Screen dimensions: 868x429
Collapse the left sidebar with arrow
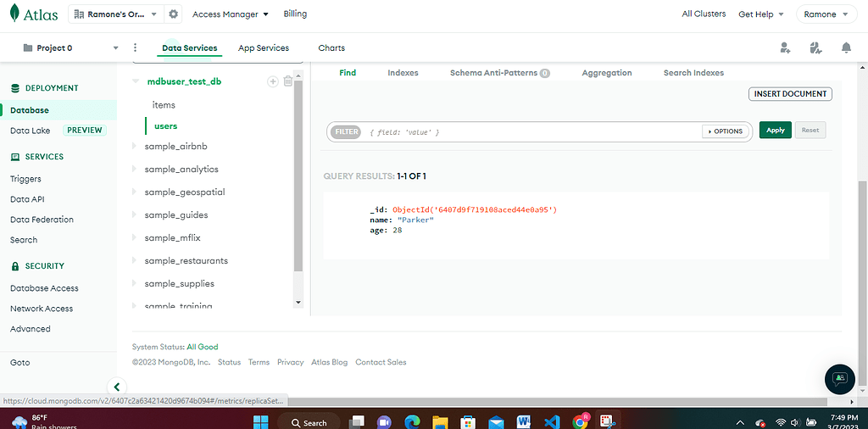pos(117,387)
